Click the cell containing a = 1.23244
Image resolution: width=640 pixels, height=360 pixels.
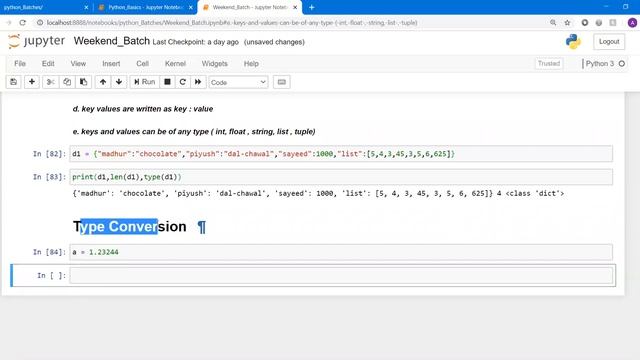tap(341, 252)
